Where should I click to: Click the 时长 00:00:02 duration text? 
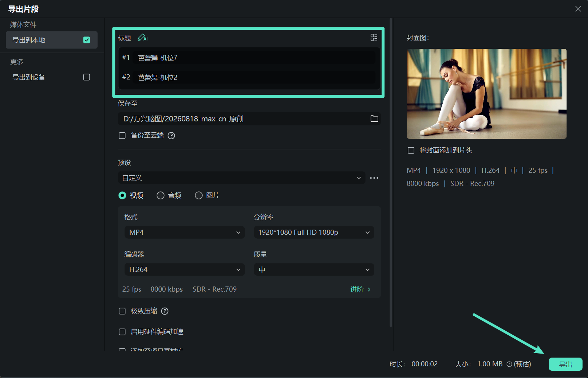(x=414, y=364)
